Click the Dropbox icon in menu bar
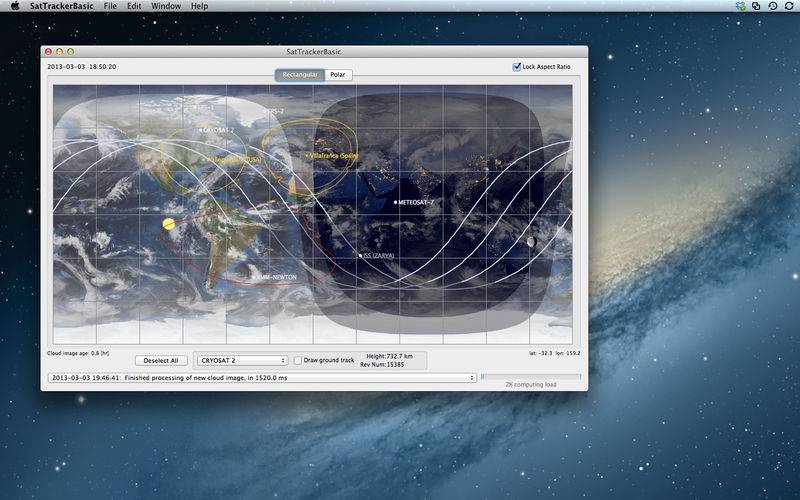This screenshot has height=500, width=800. point(740,6)
